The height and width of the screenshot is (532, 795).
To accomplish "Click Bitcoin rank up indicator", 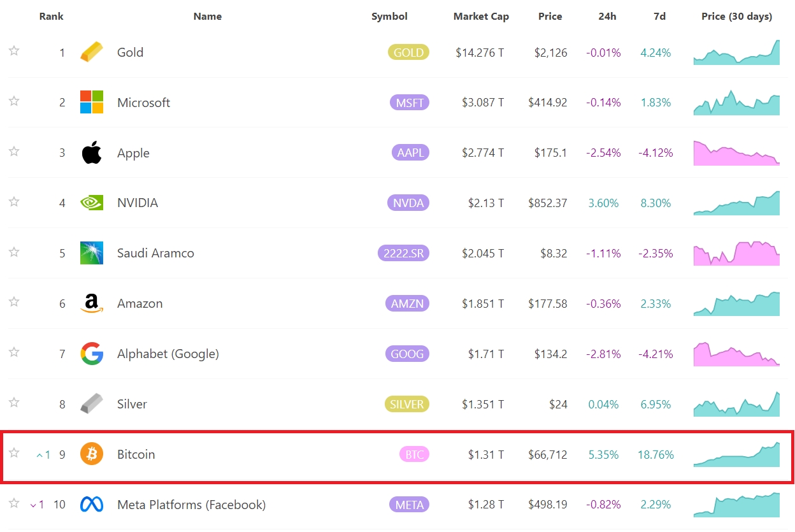I will 43,455.
